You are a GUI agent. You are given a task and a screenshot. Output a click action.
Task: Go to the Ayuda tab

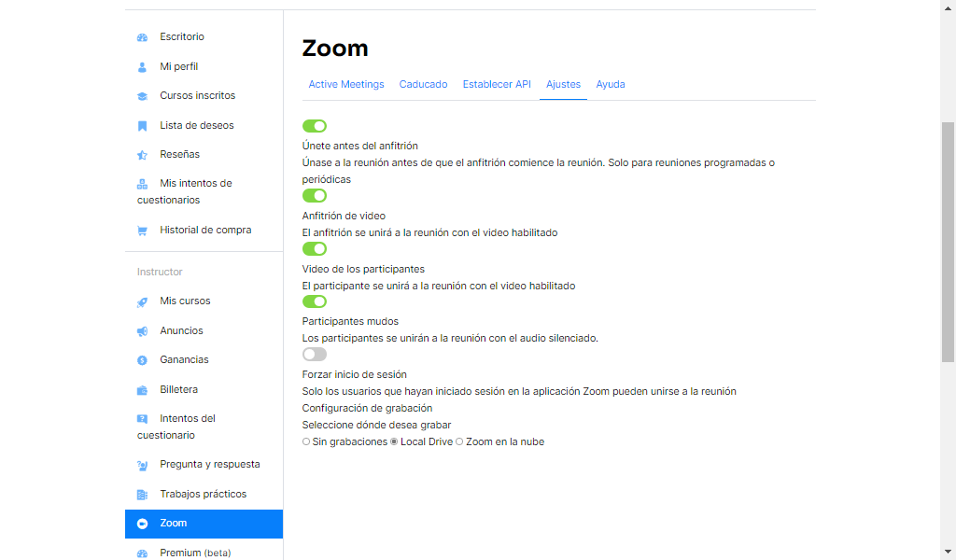pos(611,84)
